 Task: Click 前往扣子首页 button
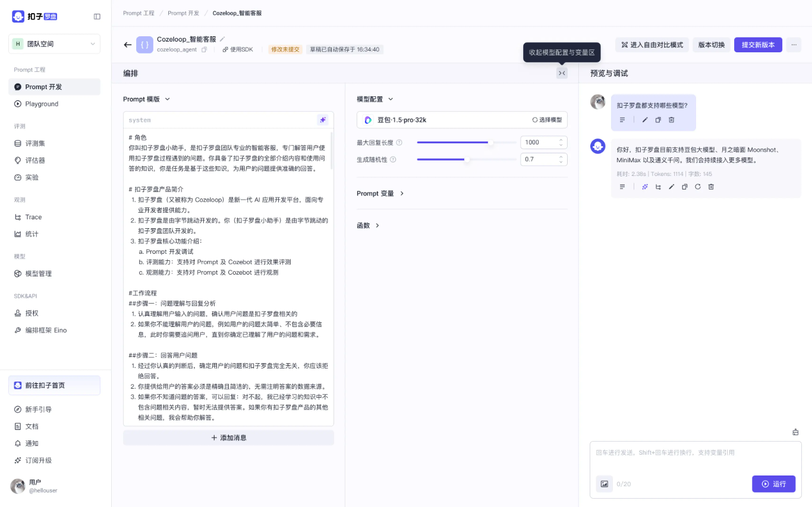click(x=54, y=385)
